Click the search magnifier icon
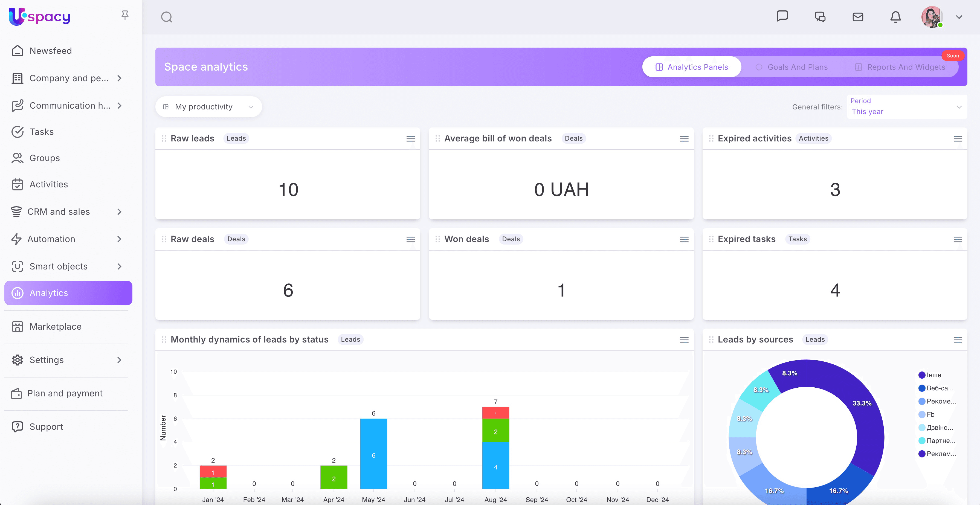This screenshot has height=505, width=980. click(x=167, y=17)
